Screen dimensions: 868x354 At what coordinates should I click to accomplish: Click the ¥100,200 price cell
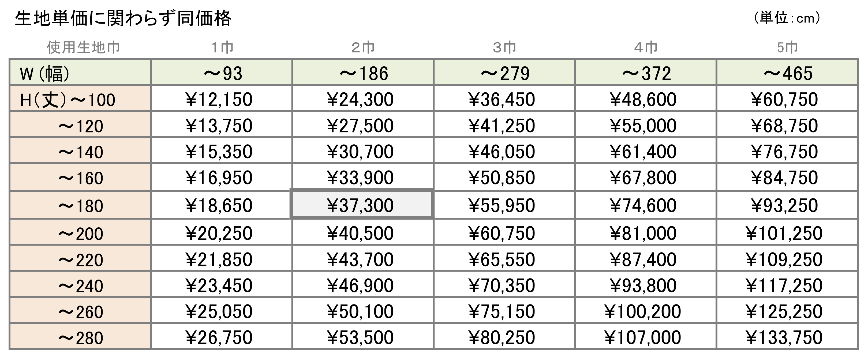coord(645,310)
